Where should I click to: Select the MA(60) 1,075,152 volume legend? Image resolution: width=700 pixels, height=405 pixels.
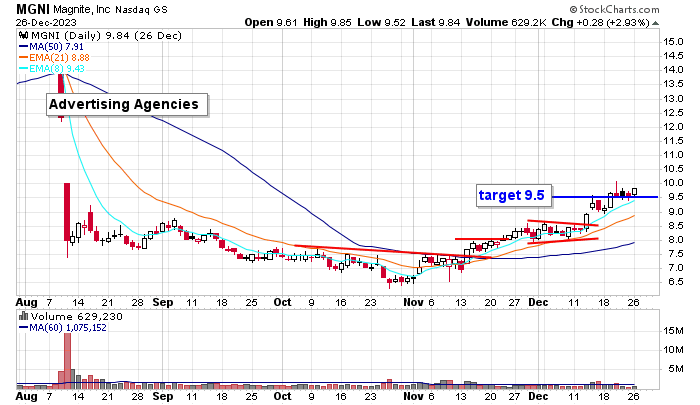(x=62, y=328)
